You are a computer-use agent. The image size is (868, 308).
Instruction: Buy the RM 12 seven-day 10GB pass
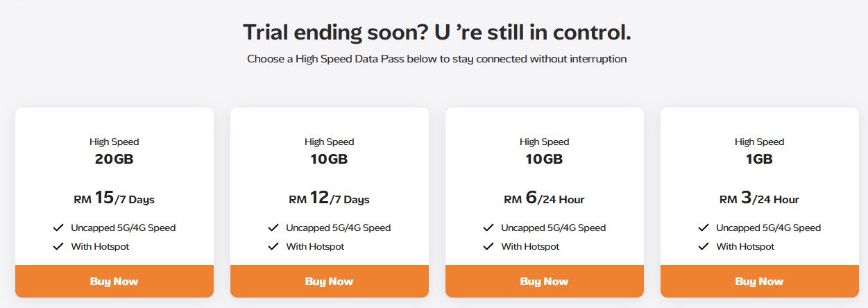tap(329, 282)
